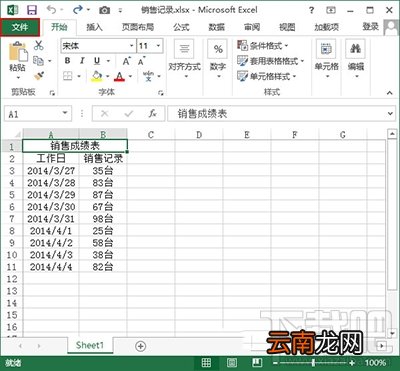Click the camera screenshot icon in title bar

(104, 10)
